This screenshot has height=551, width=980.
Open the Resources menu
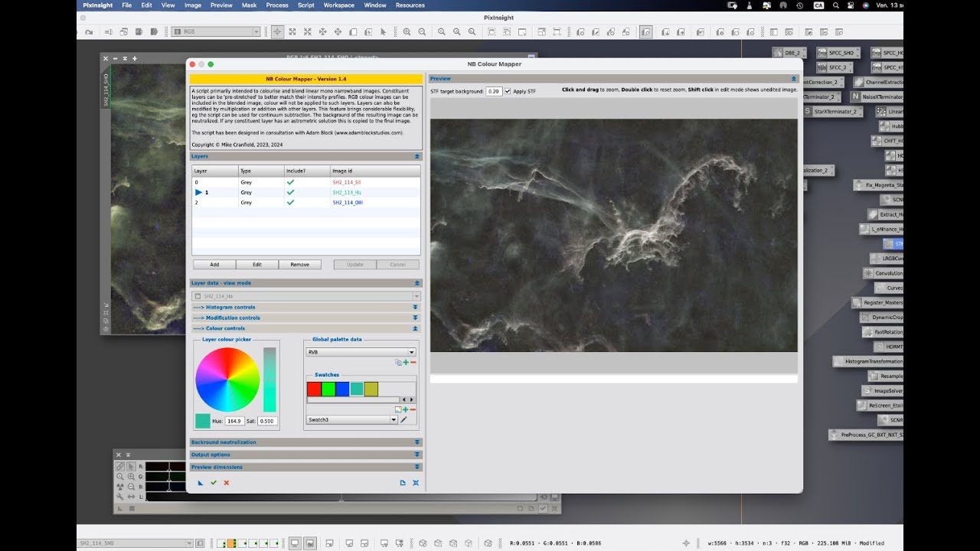[x=410, y=5]
